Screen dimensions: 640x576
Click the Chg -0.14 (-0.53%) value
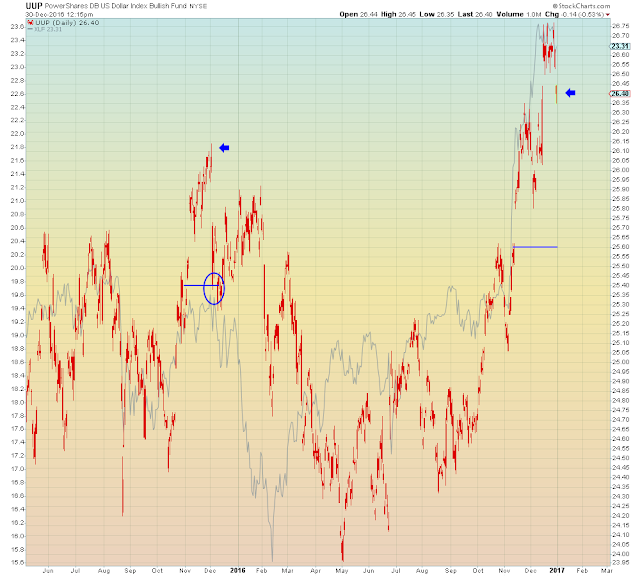(574, 14)
